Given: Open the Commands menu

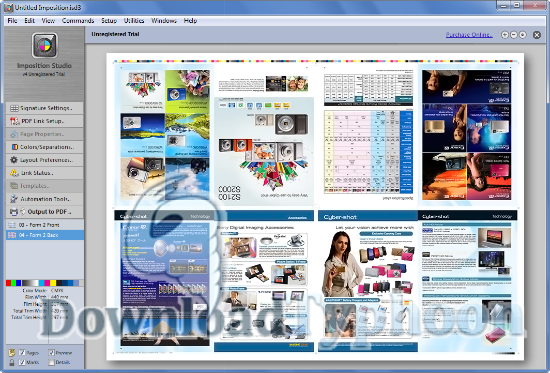Looking at the screenshot, I should click(78, 21).
